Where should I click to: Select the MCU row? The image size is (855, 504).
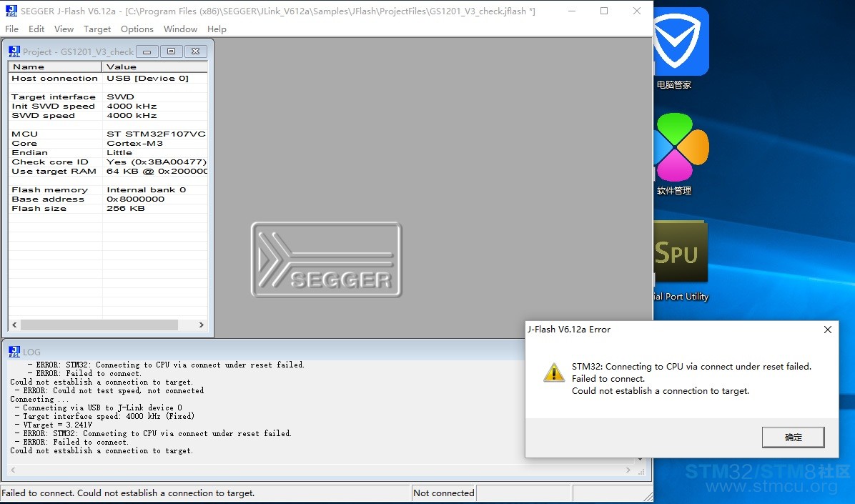108,134
